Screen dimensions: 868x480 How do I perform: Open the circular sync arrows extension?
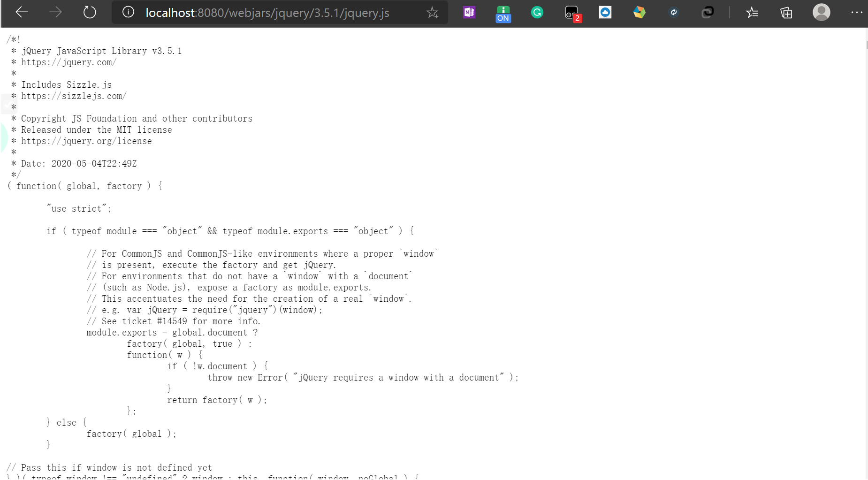673,12
